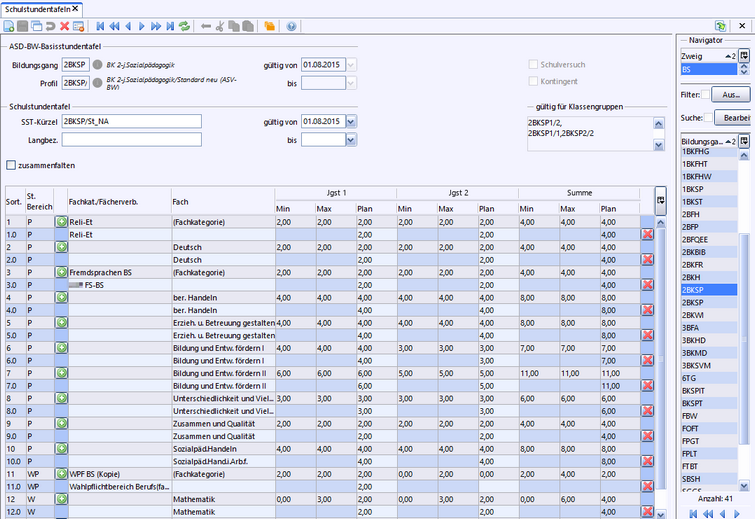Screen dimensions: 755x519
Task: Enable the Filter checkbox in Navigator
Action: (x=706, y=95)
